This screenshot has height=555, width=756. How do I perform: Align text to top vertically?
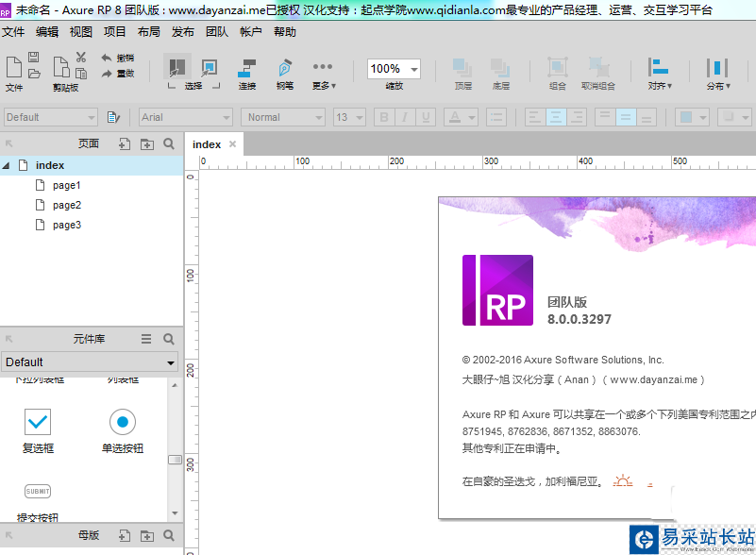pyautogui.click(x=605, y=117)
